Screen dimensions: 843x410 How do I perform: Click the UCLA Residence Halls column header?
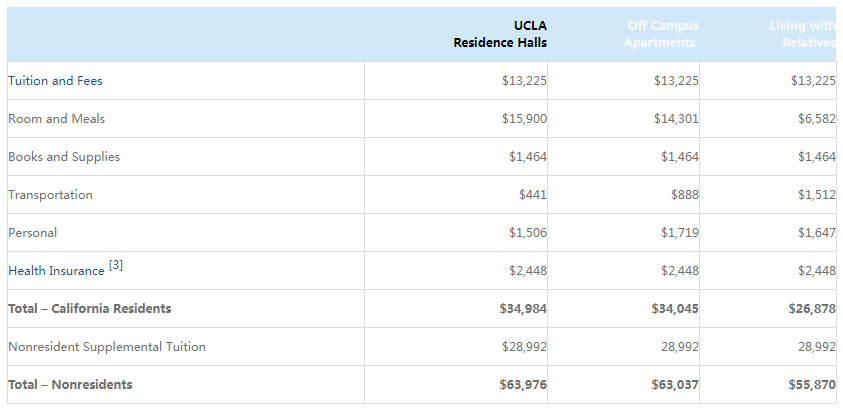tap(499, 34)
